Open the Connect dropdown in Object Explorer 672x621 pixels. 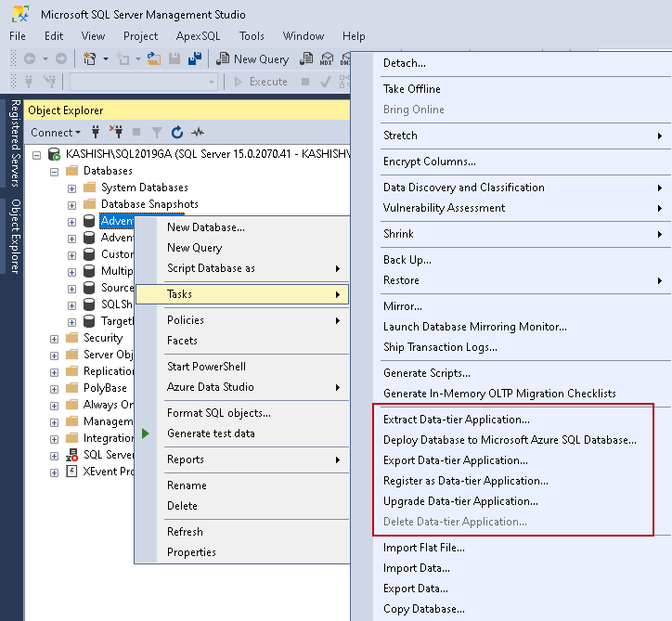click(56, 133)
